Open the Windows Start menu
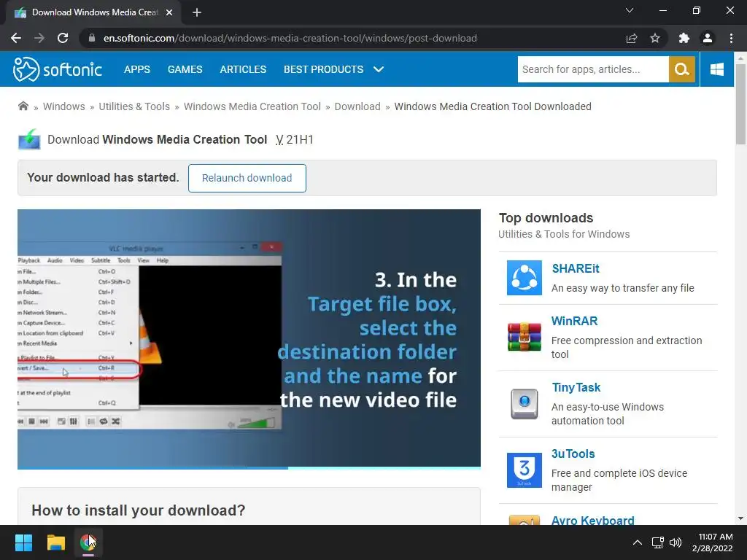Image resolution: width=747 pixels, height=560 pixels. 23,542
